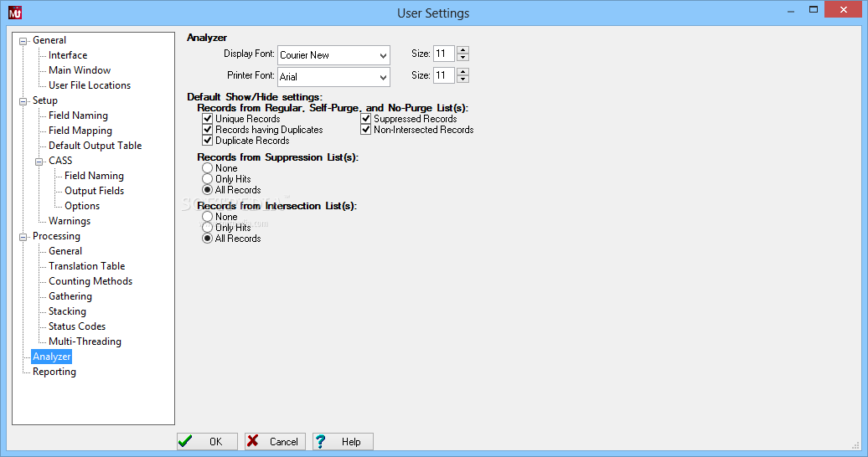This screenshot has width=868, height=457.
Task: Toggle the Unique Records checkbox
Action: tap(208, 119)
